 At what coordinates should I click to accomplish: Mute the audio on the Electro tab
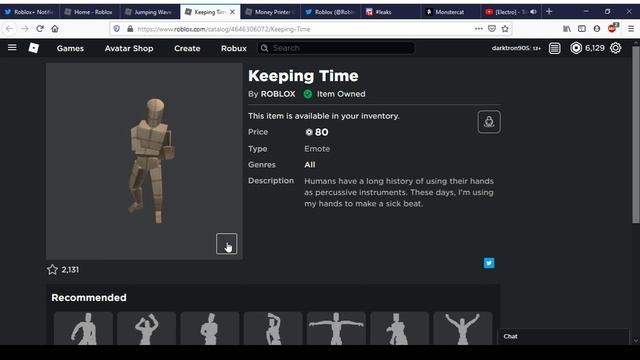533,12
